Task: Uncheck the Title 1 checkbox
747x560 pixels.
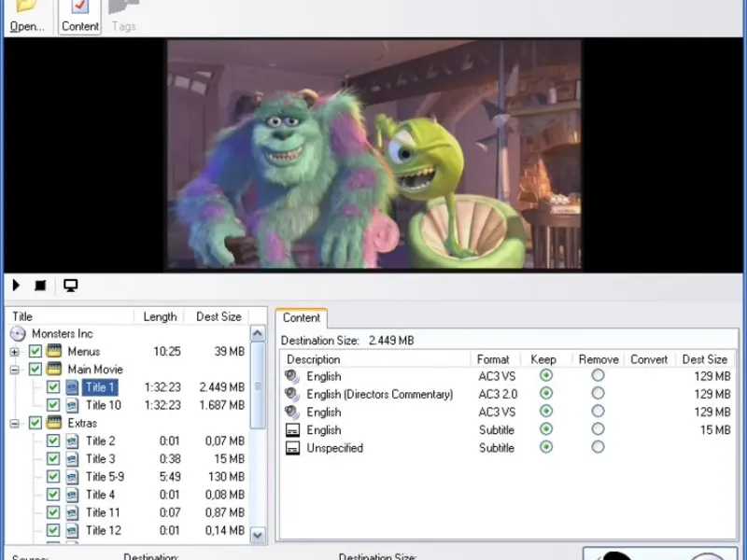Action: [53, 386]
